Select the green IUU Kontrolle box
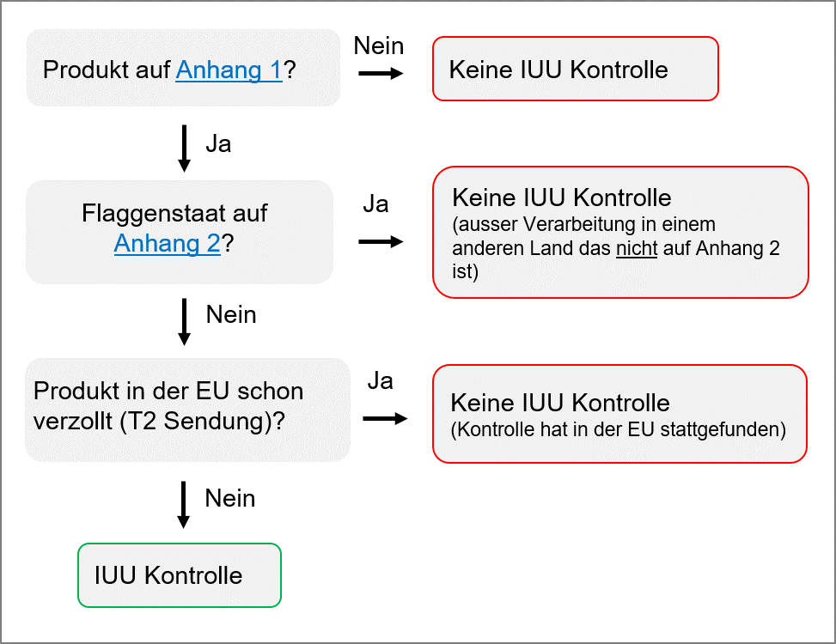 click(x=180, y=575)
